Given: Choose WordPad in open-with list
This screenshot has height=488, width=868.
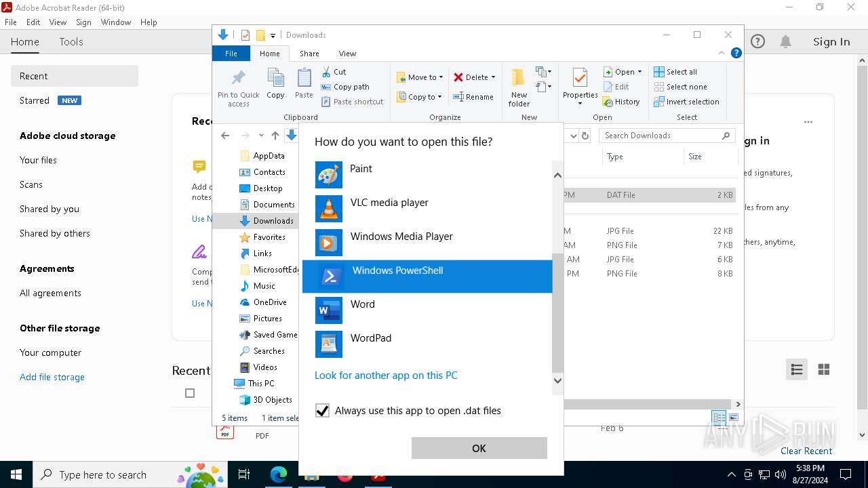Looking at the screenshot, I should point(427,344).
